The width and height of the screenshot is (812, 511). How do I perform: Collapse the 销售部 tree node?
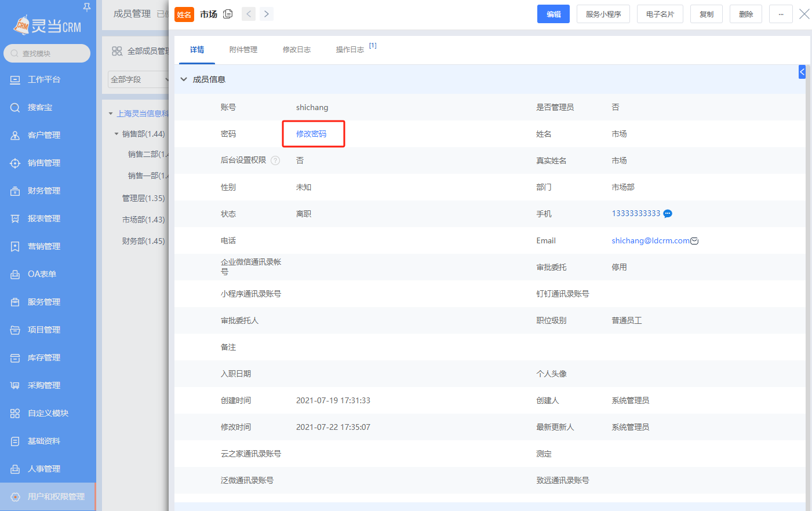(116, 134)
